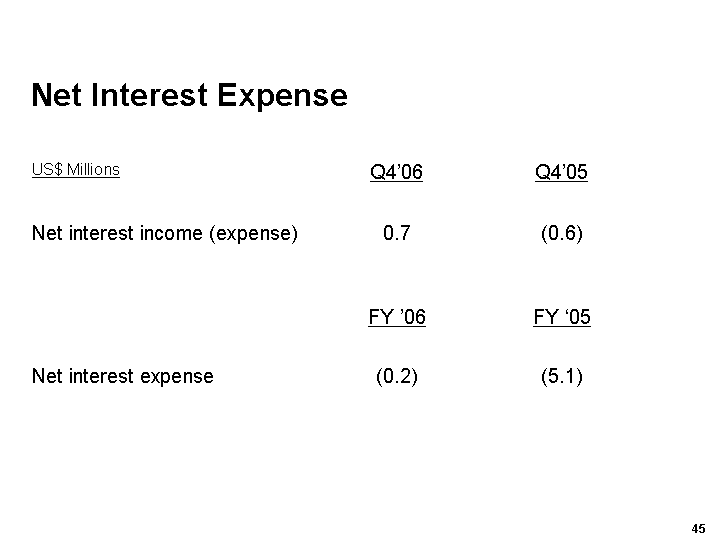Click the FY '06 column header
720x540 pixels.
(396, 317)
